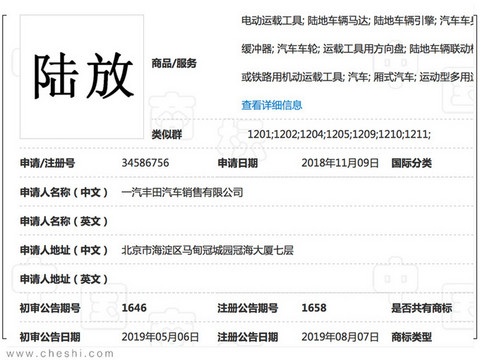Viewport: 480px width, 360px height.
Task: Click the goods line starting 或铁路用机动运载工具
Action: point(357,77)
